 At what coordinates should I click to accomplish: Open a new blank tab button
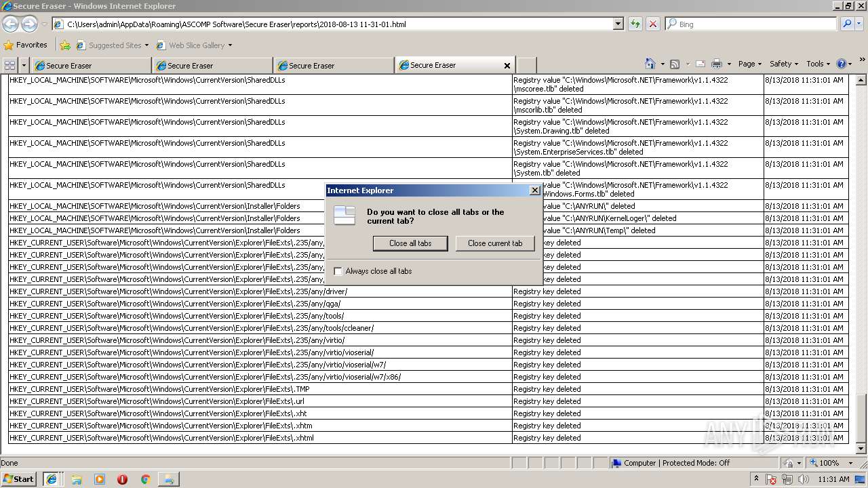click(x=526, y=65)
